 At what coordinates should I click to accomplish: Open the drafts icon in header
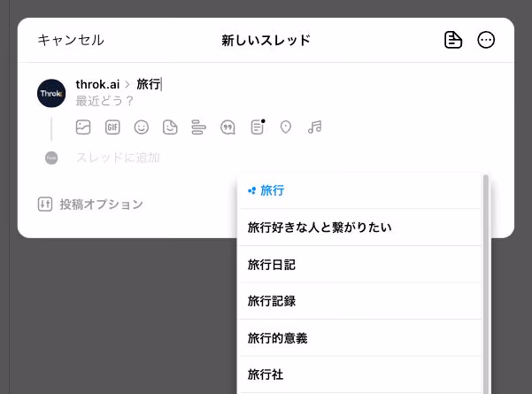click(x=453, y=40)
